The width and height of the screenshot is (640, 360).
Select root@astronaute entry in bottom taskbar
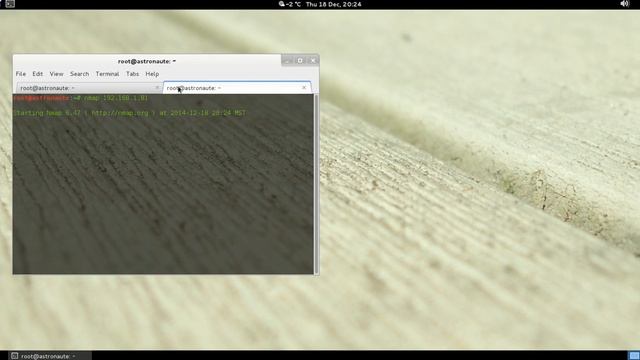(x=51, y=356)
